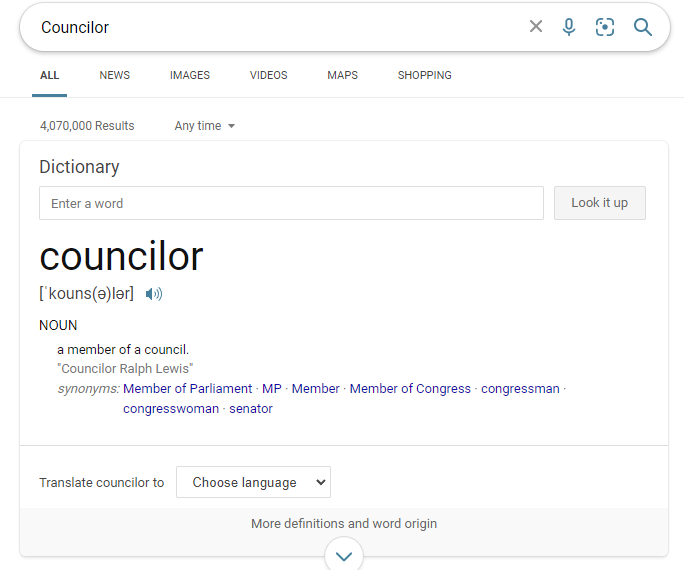Open the Choose language dropdown
This screenshot has height=570, width=684.
tap(253, 482)
